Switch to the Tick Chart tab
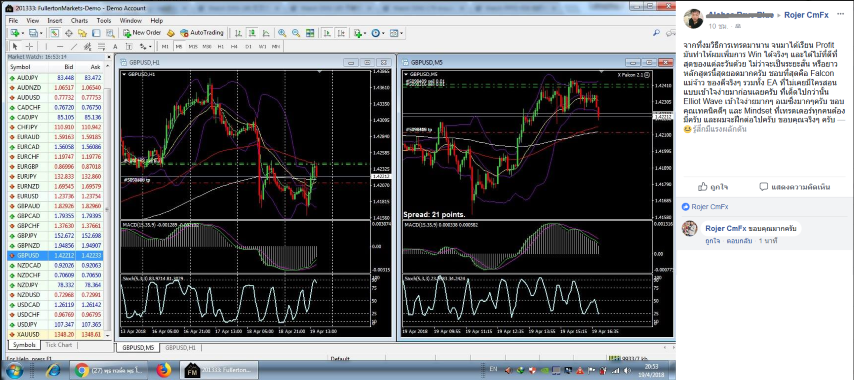The image size is (854, 380). tap(58, 345)
